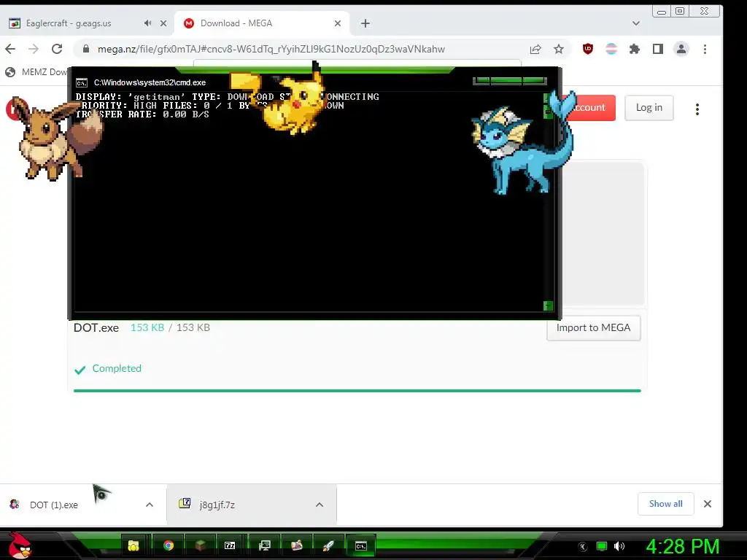This screenshot has width=747, height=560.
Task: Close the Eaglercraft tab
Action: tap(163, 23)
